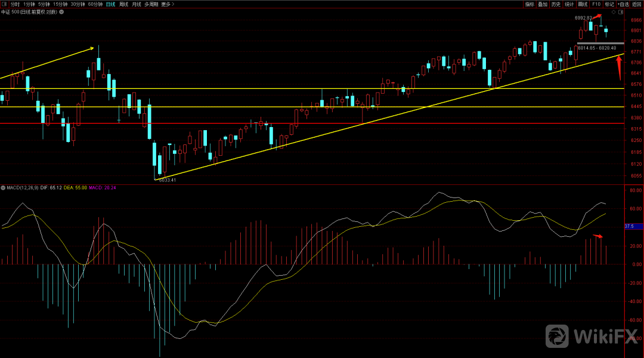The width and height of the screenshot is (644, 358).
Task: Click the 返回 back button
Action: (x=637, y=4)
